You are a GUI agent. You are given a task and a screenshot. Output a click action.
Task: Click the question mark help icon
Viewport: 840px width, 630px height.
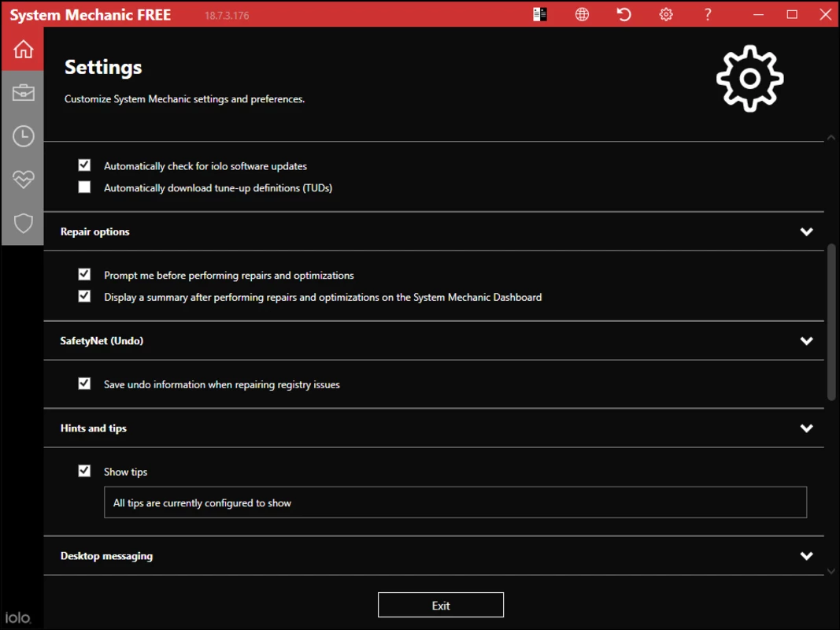pos(708,14)
